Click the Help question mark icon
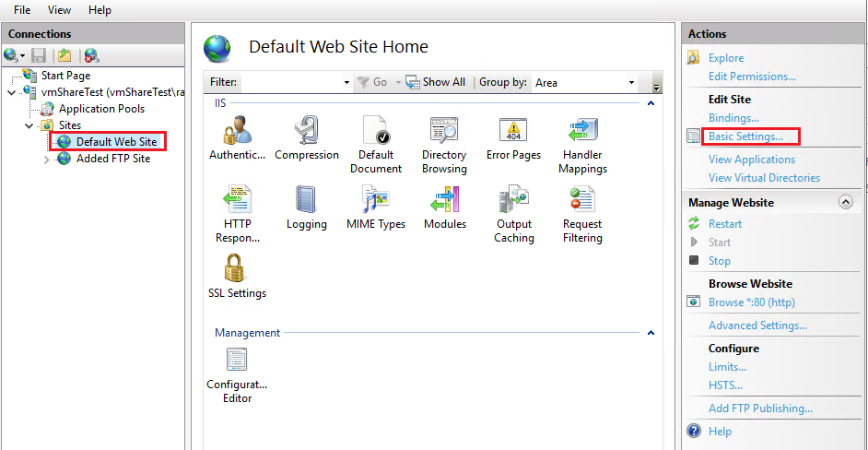This screenshot has height=450, width=868. [x=694, y=432]
